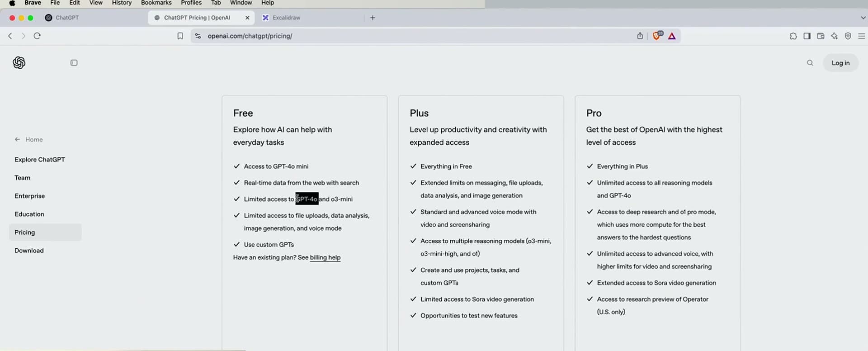The height and width of the screenshot is (351, 868).
Task: Open the Edit menu
Action: [75, 3]
